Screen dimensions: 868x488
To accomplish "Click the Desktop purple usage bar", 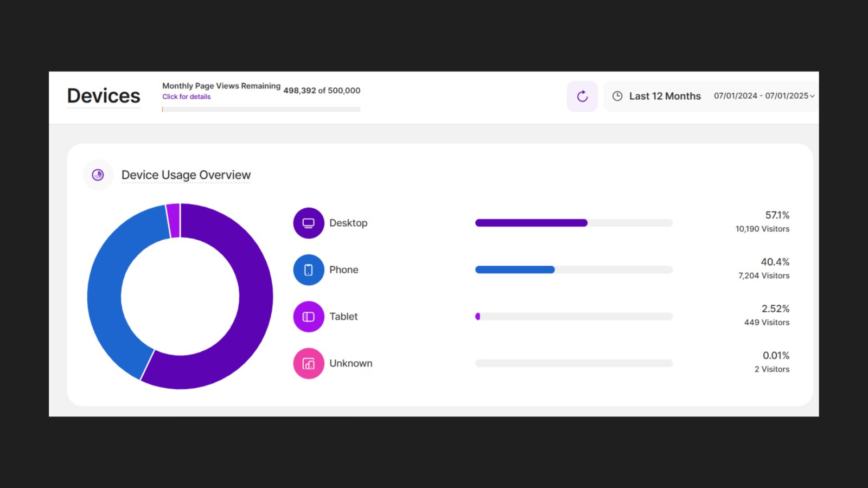I will 531,223.
